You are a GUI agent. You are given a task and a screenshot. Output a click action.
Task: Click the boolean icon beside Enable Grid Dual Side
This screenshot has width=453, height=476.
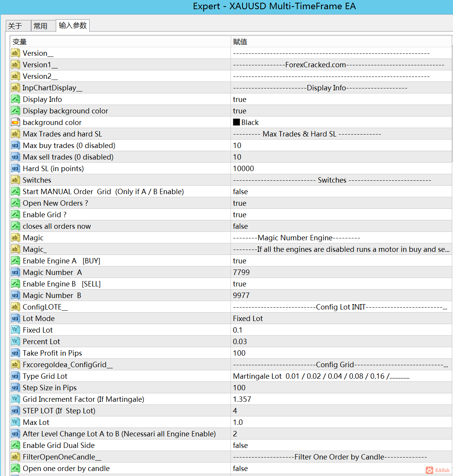point(15,445)
